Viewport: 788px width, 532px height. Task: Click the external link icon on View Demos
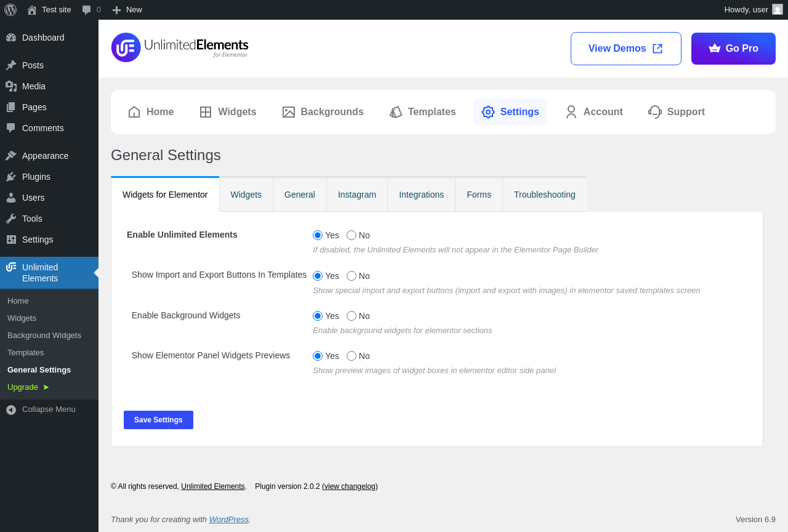click(657, 49)
